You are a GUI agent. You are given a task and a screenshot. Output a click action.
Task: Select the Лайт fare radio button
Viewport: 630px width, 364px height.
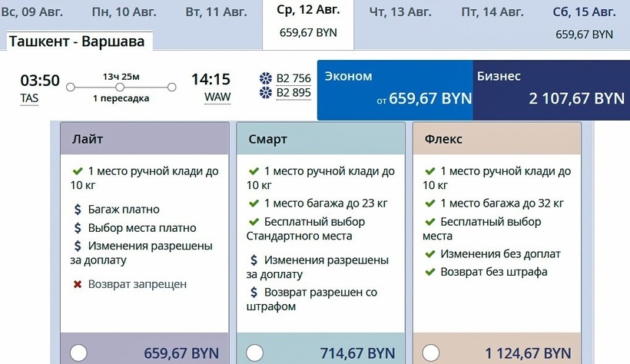78,353
